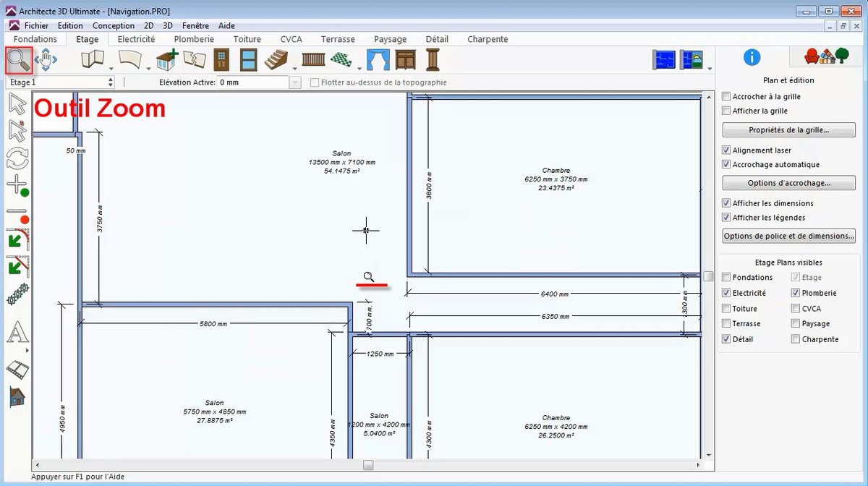The width and height of the screenshot is (868, 486).
Task: Click the selection arrow tool
Action: pyautogui.click(x=17, y=103)
